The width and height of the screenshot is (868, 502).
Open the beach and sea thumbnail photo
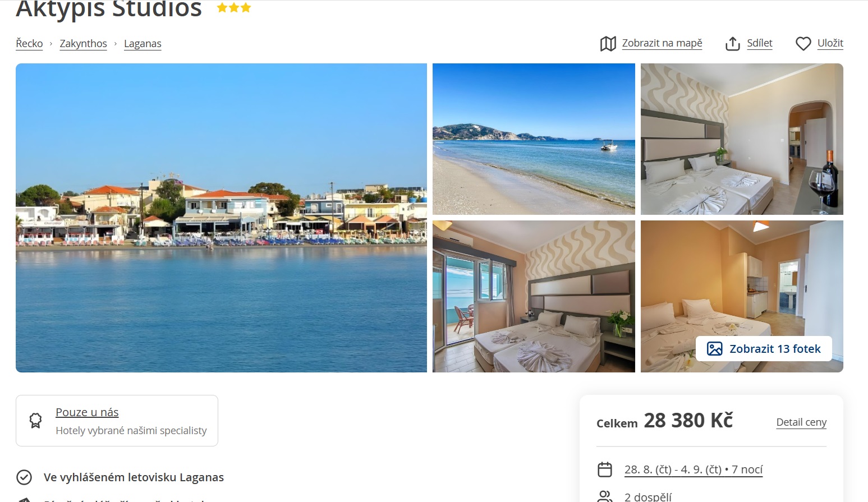pos(534,139)
